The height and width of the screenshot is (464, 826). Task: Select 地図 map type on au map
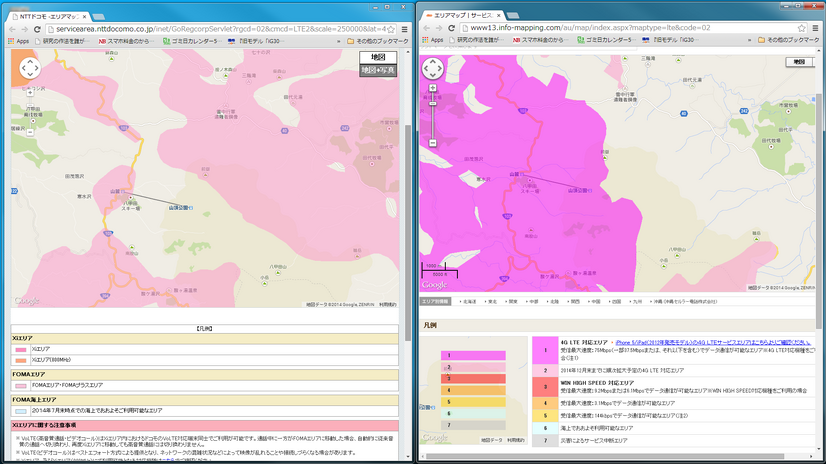click(x=799, y=62)
